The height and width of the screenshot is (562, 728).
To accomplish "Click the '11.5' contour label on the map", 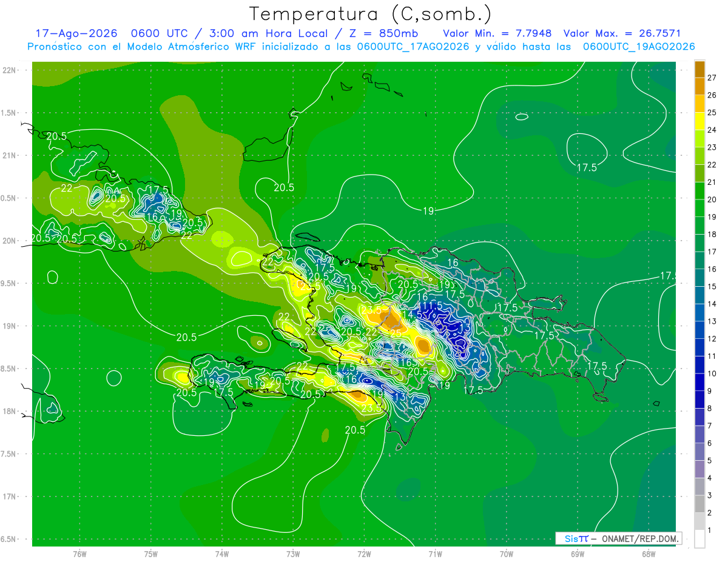I will 431,305.
